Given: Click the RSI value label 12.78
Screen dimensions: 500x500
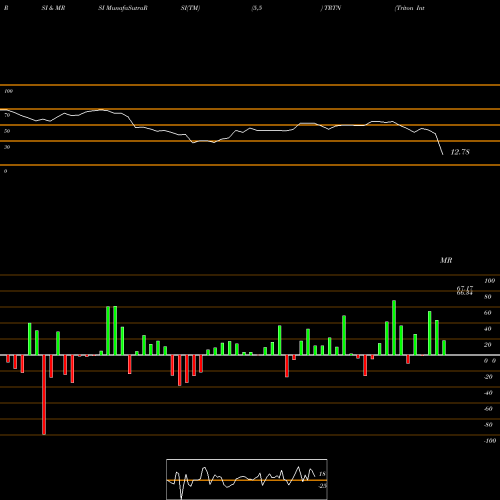Looking at the screenshot, I should (x=460, y=152).
